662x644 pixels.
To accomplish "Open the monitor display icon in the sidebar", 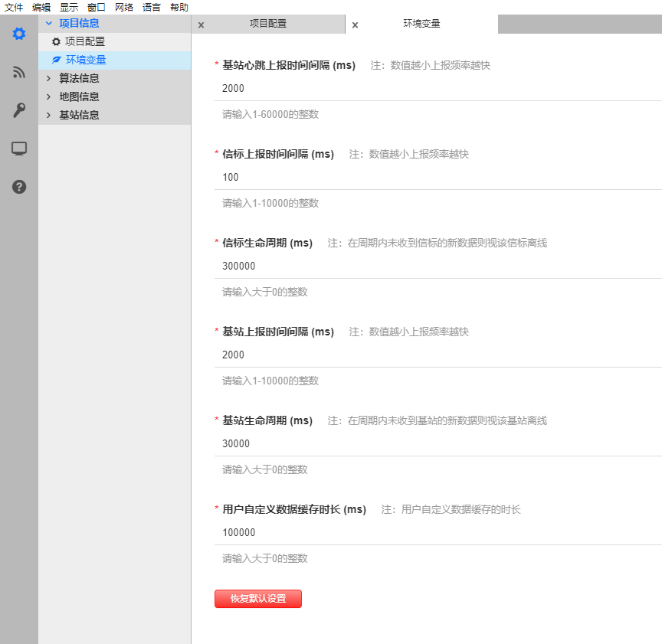I will click(x=18, y=149).
